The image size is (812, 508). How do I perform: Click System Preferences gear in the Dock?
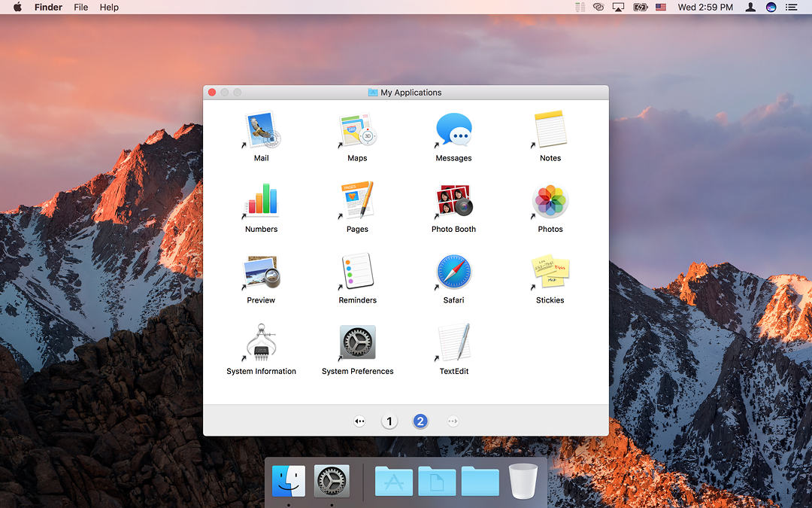click(332, 481)
